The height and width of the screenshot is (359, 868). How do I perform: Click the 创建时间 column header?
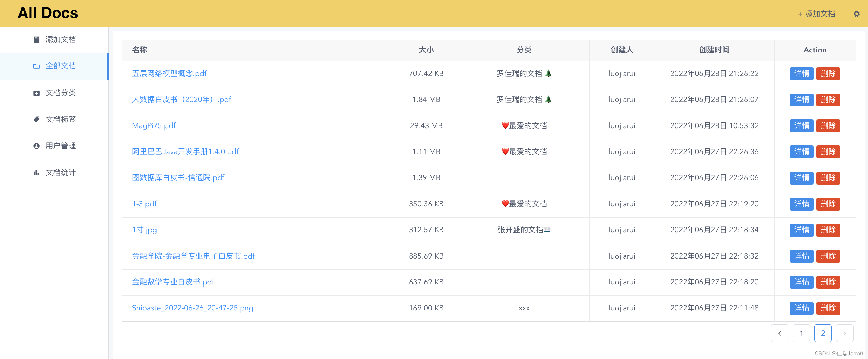[x=714, y=50]
